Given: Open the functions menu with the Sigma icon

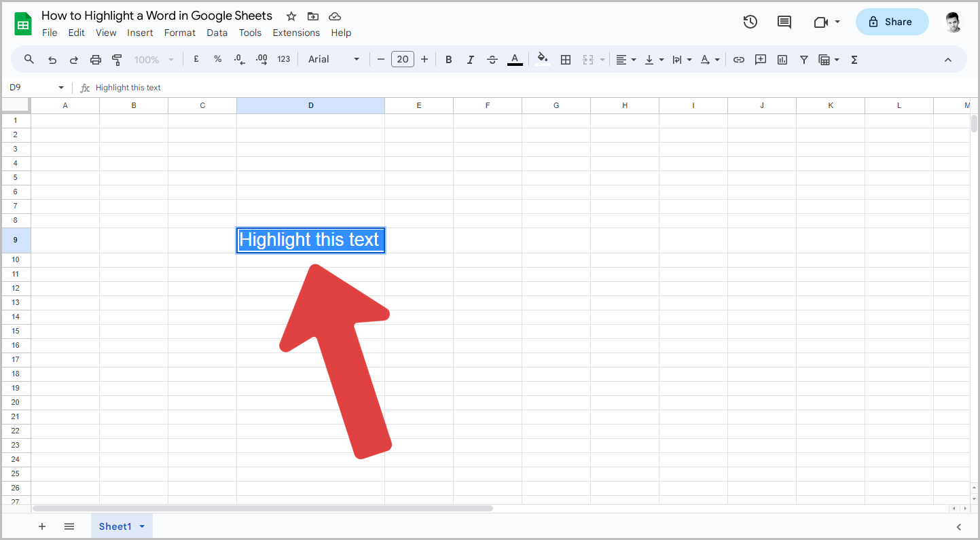Looking at the screenshot, I should coord(853,59).
